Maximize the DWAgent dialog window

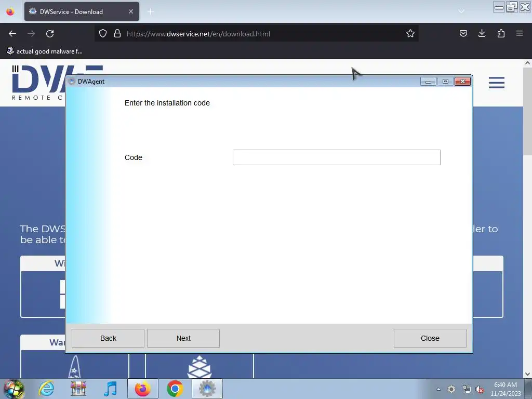pyautogui.click(x=445, y=82)
